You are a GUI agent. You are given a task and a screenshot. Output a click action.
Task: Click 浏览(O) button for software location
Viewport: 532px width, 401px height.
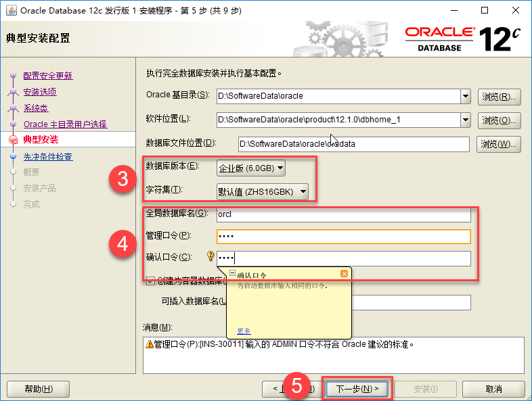pyautogui.click(x=499, y=120)
